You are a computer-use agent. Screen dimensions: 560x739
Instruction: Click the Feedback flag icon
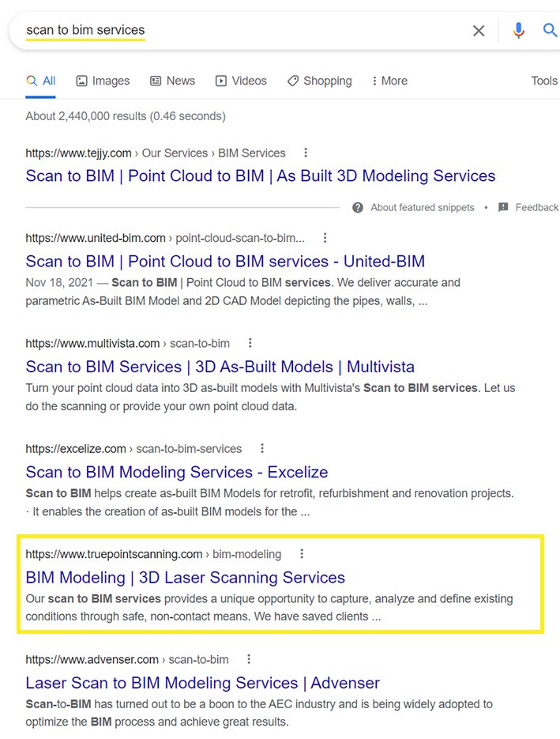click(x=503, y=207)
